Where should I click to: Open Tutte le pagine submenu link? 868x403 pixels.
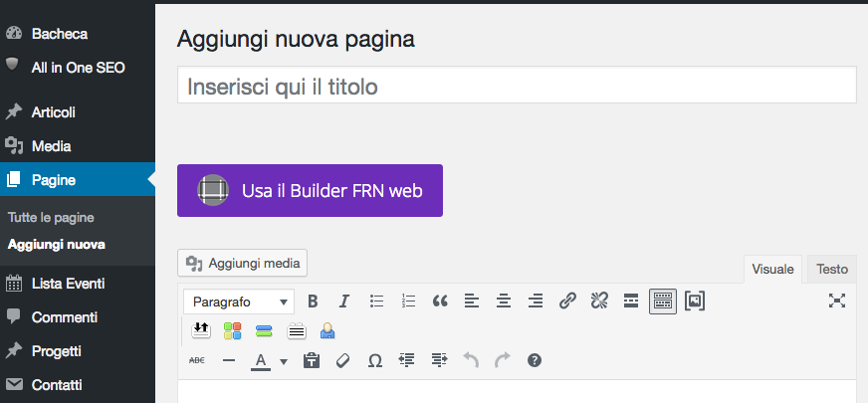pos(51,218)
